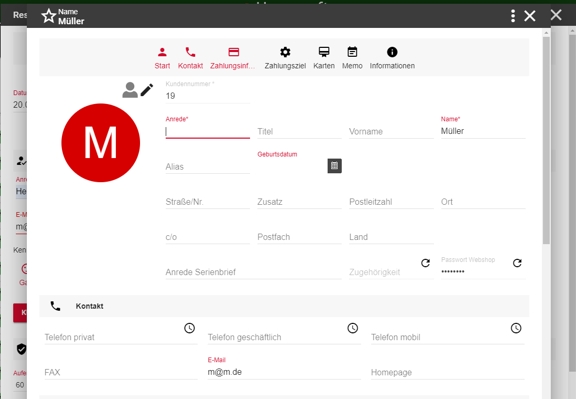Click the dialog vertical scrollbar
Viewport: 576px width, 399px height.
point(546,140)
